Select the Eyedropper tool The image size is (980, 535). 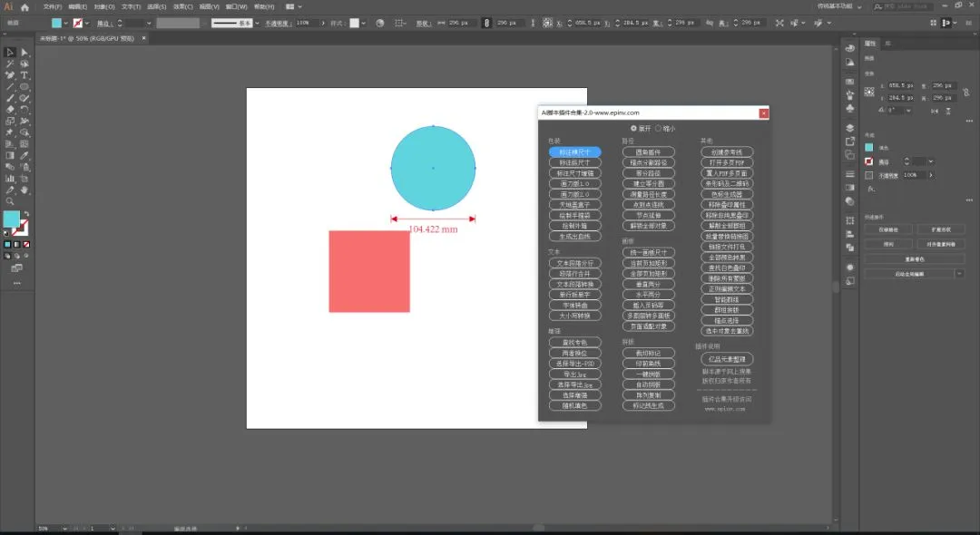point(24,155)
